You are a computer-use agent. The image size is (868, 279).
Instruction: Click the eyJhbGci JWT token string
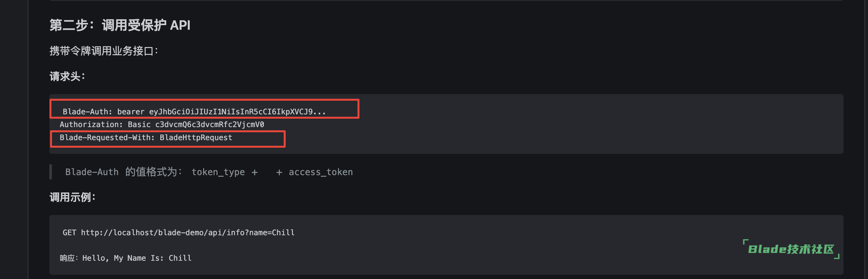tap(237, 111)
